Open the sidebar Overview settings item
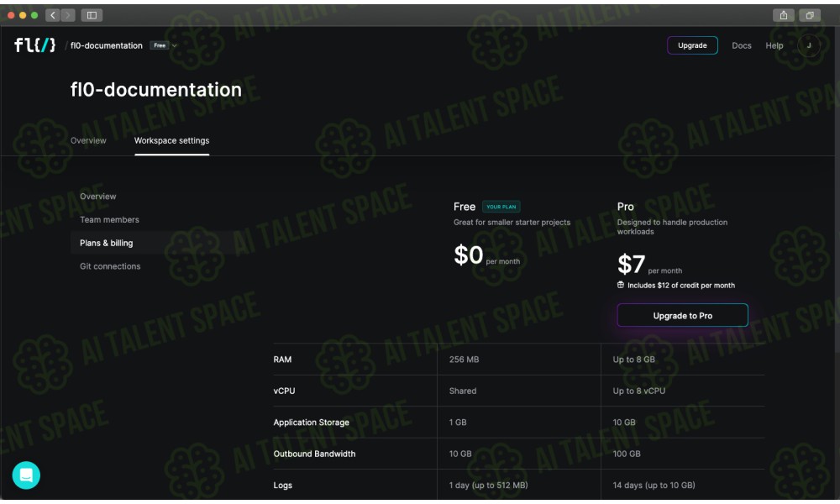The width and height of the screenshot is (840, 504). (x=97, y=196)
